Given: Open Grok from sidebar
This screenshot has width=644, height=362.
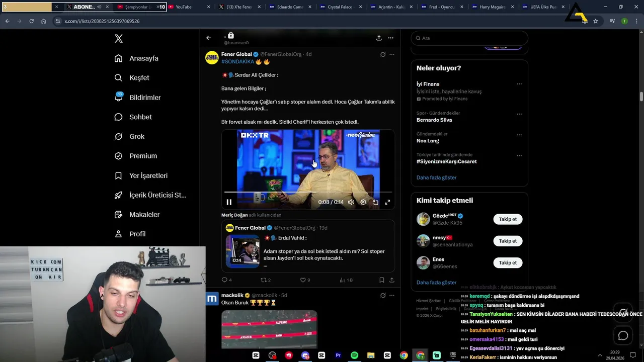Looking at the screenshot, I should coord(129,137).
